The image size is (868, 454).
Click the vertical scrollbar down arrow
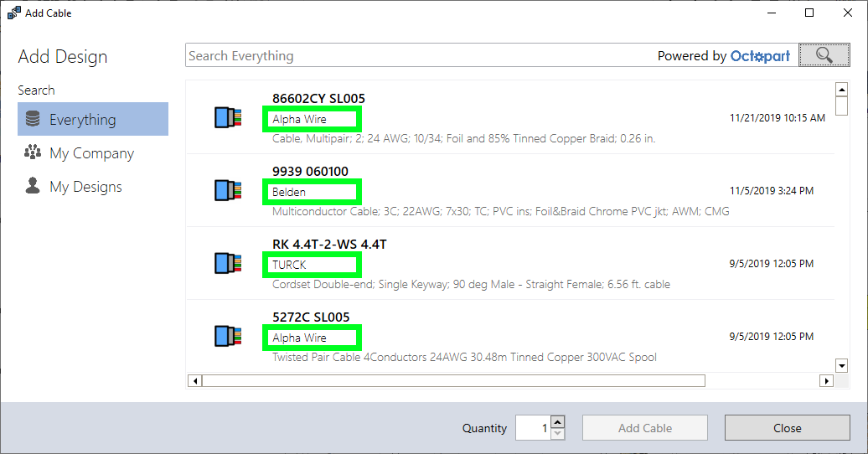(841, 365)
